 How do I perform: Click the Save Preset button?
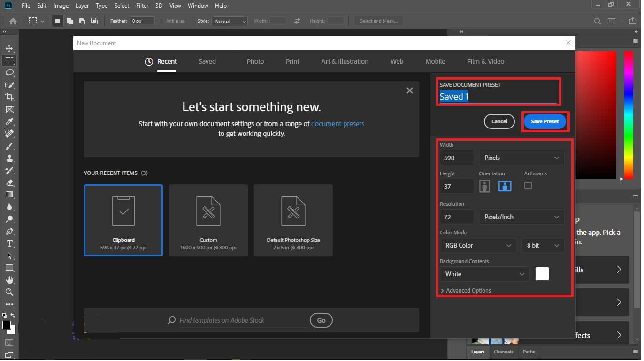point(544,121)
